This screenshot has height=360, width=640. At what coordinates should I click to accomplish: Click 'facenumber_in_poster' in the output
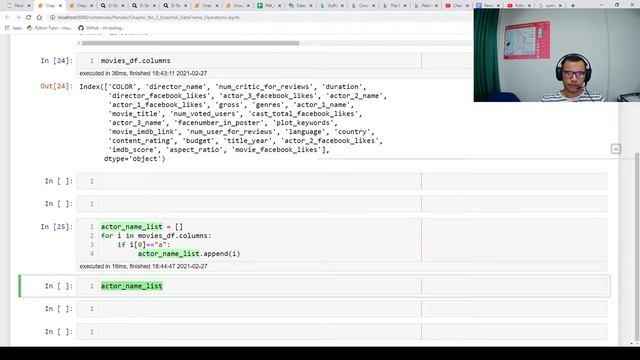point(219,122)
